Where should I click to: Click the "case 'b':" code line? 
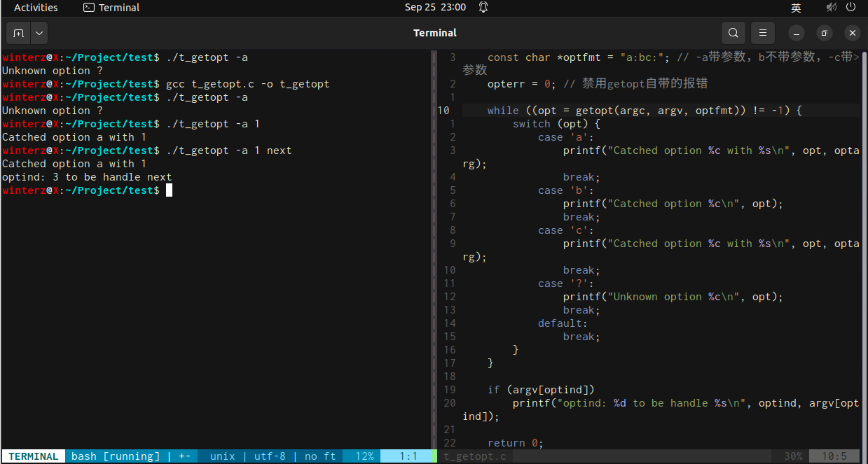pos(566,190)
